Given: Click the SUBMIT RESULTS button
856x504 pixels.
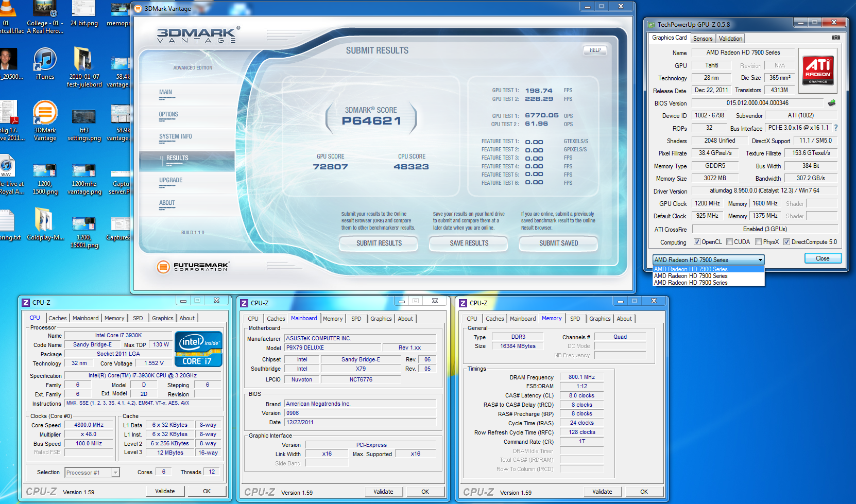Looking at the screenshot, I should click(379, 243).
